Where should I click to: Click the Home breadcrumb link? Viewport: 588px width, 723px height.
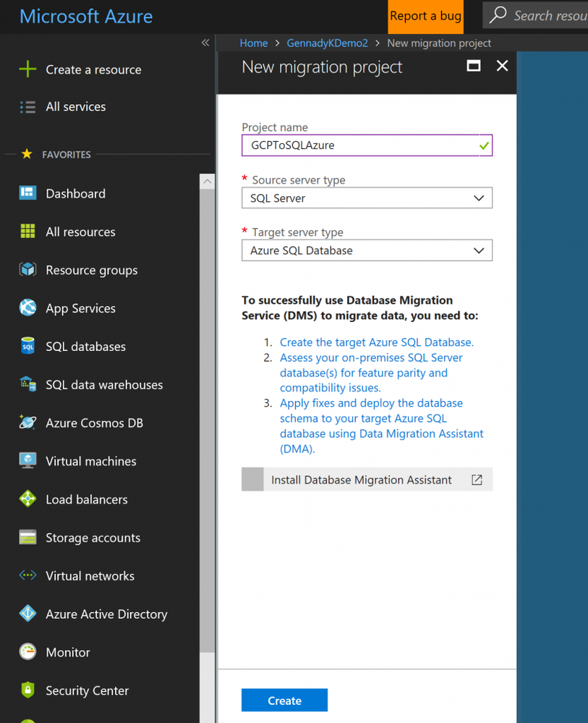click(253, 43)
